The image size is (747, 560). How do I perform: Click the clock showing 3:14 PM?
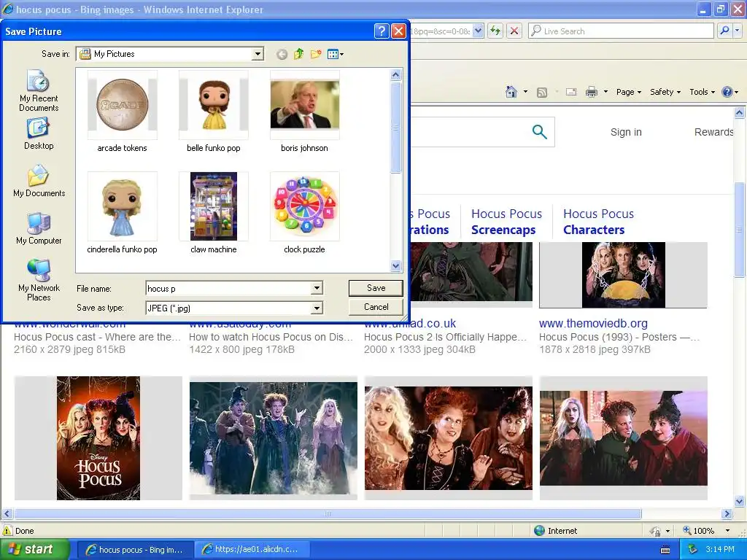(x=720, y=550)
